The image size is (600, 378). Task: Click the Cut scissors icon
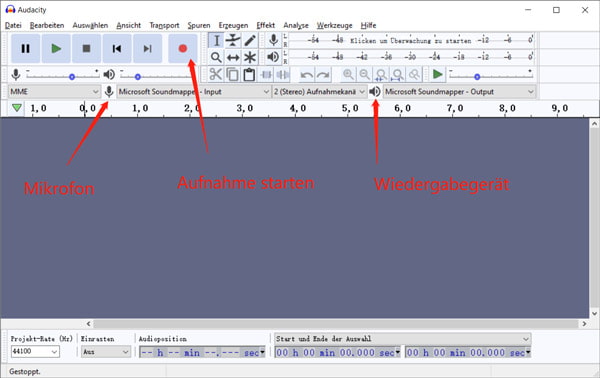click(x=216, y=74)
